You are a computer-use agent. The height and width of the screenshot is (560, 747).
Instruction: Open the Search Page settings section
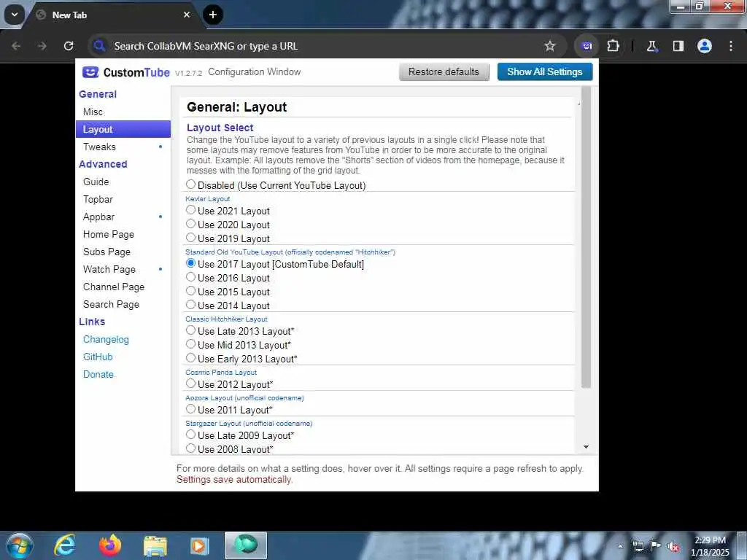point(123,304)
